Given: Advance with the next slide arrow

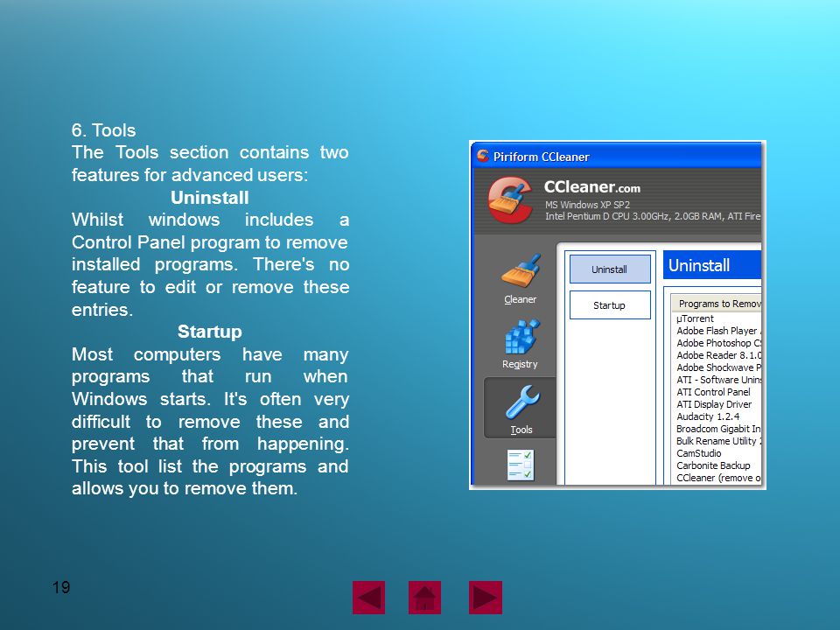Looking at the screenshot, I should point(486,598).
